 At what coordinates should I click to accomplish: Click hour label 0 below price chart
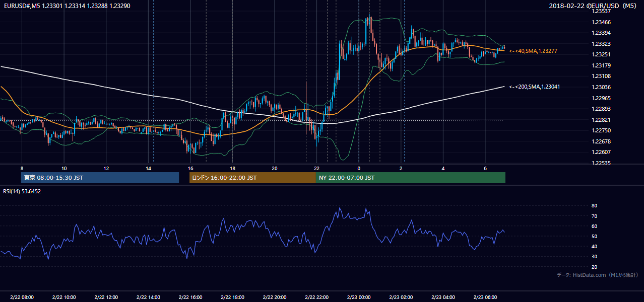pos(359,168)
